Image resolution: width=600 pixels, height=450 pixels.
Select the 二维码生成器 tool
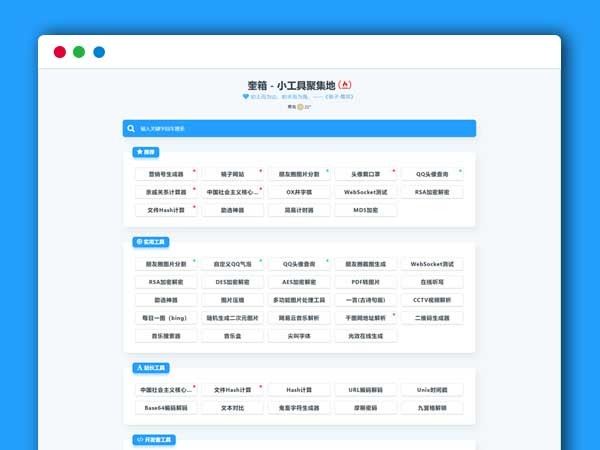432,318
